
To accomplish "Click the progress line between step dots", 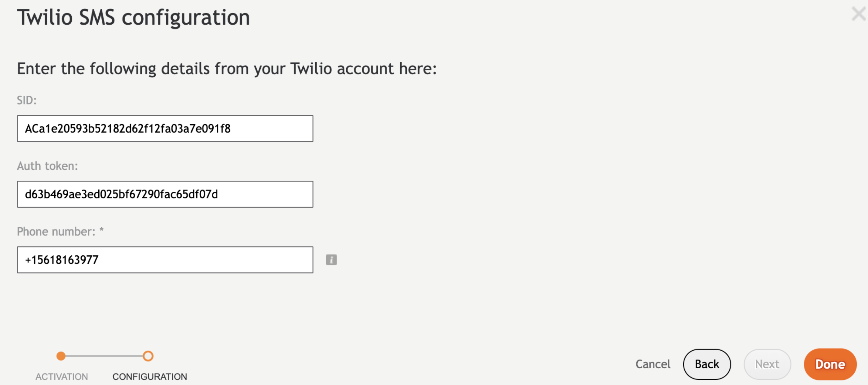I will [x=104, y=356].
